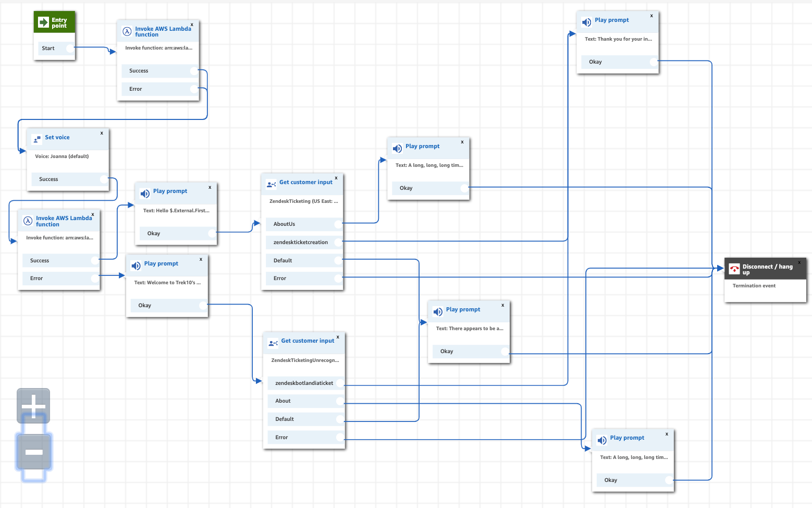Zoom in using the plus control
The width and height of the screenshot is (812, 508).
point(33,406)
